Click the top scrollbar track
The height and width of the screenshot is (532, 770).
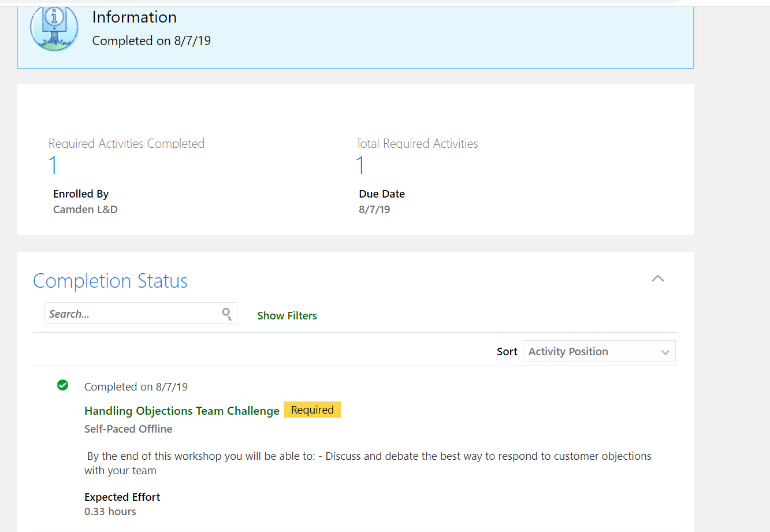347,3
